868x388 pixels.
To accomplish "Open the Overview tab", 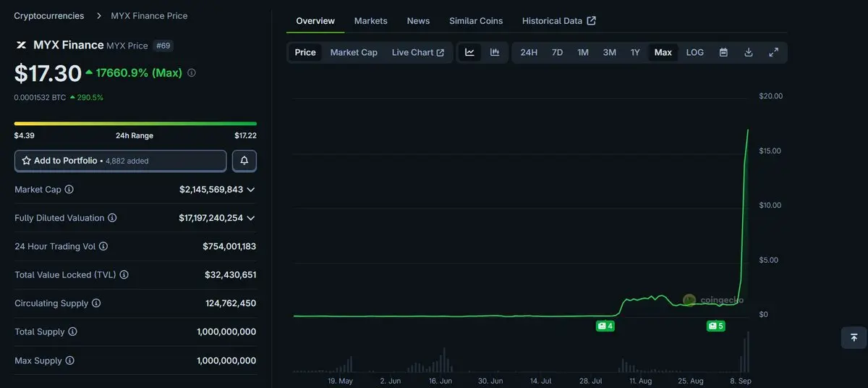I will pos(315,21).
